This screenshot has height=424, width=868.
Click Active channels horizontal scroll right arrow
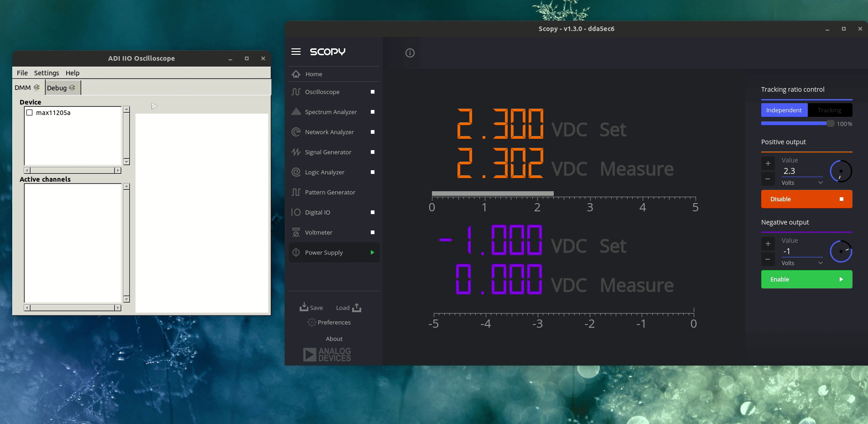[118, 308]
